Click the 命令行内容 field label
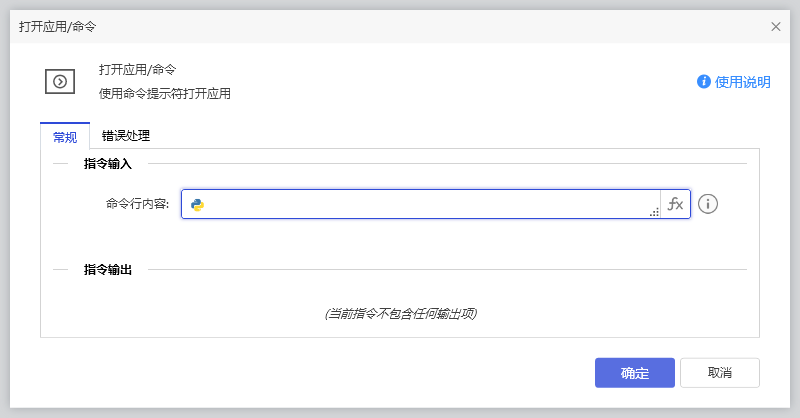 coord(137,204)
